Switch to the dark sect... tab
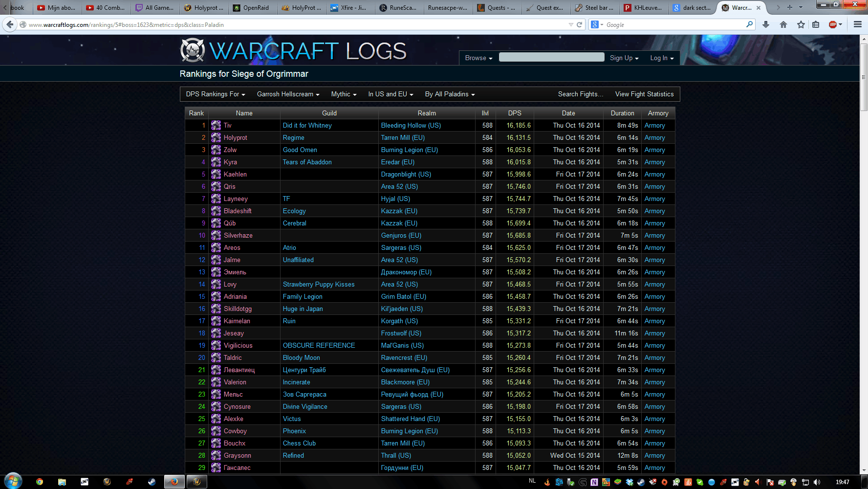This screenshot has height=489, width=868. (x=692, y=7)
